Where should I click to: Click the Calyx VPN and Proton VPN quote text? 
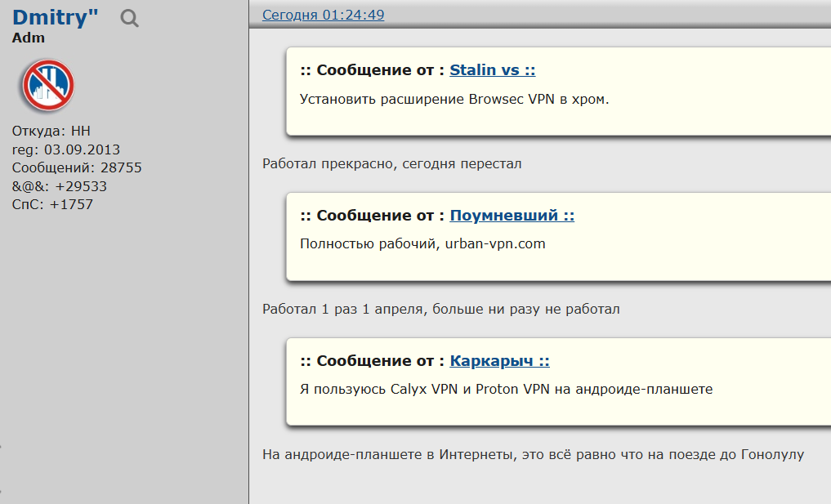pos(506,389)
